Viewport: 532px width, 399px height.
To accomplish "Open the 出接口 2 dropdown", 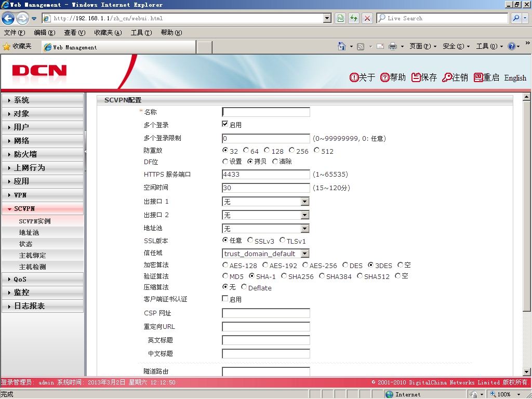I will [x=304, y=215].
